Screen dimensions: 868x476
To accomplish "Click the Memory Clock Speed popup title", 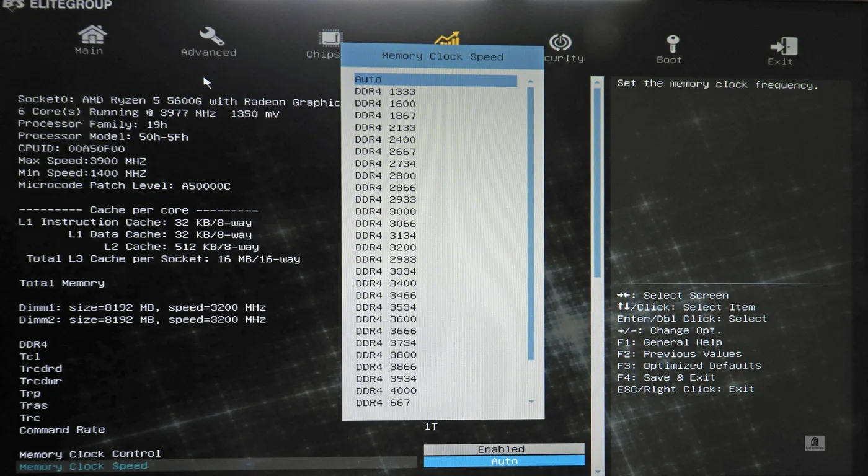I will [x=443, y=56].
